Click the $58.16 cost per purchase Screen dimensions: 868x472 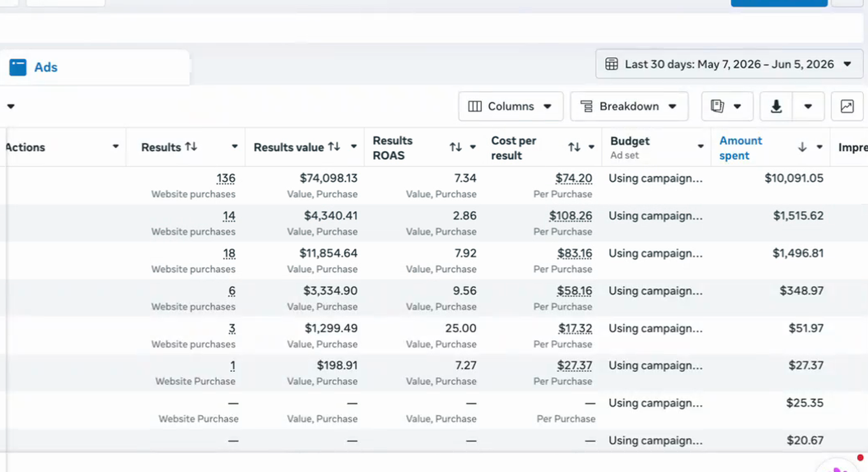coord(574,291)
